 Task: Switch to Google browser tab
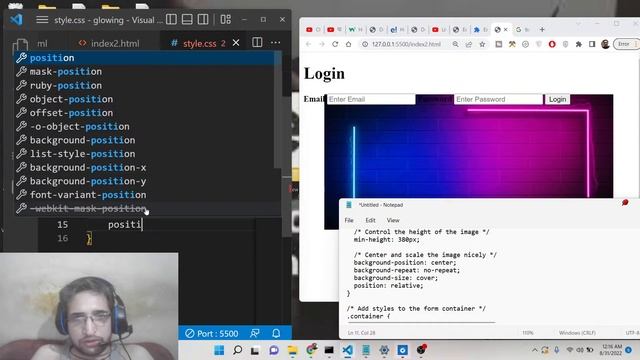tap(522, 29)
